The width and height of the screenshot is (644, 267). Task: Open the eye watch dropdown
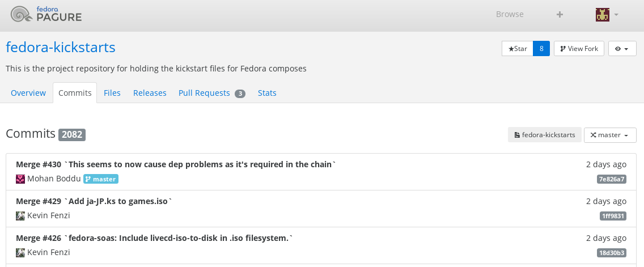pos(622,49)
